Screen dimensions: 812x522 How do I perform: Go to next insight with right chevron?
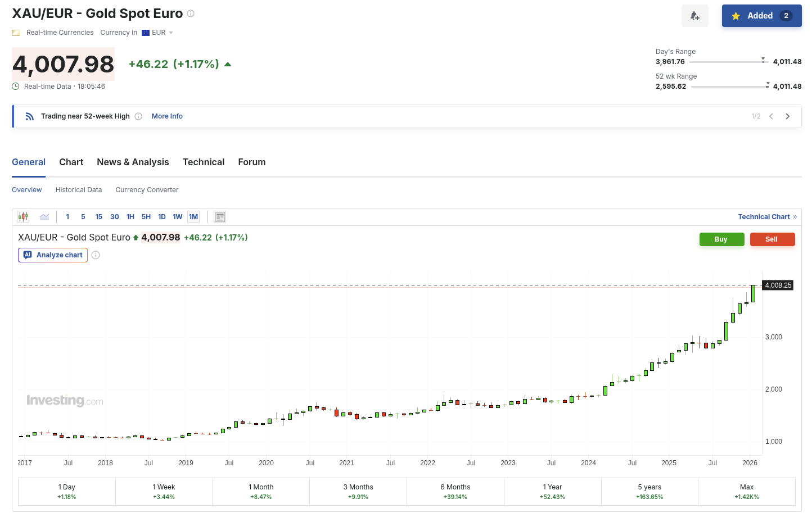(x=788, y=116)
